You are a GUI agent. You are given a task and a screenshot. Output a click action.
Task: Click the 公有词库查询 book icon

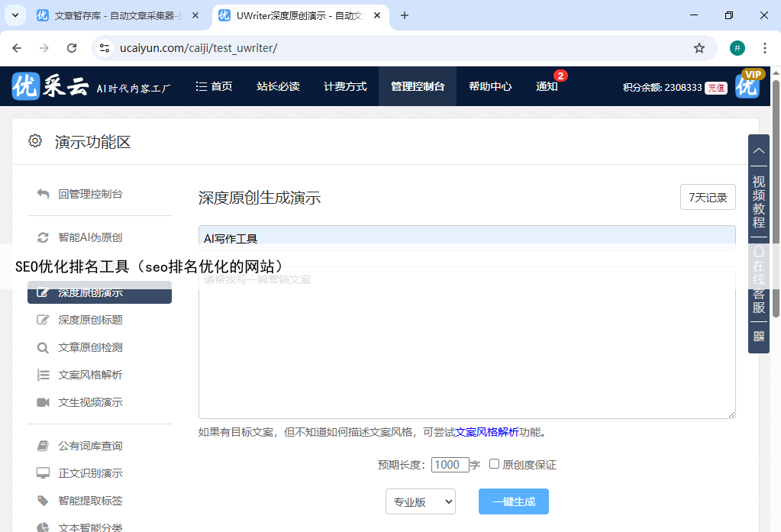tap(44, 446)
